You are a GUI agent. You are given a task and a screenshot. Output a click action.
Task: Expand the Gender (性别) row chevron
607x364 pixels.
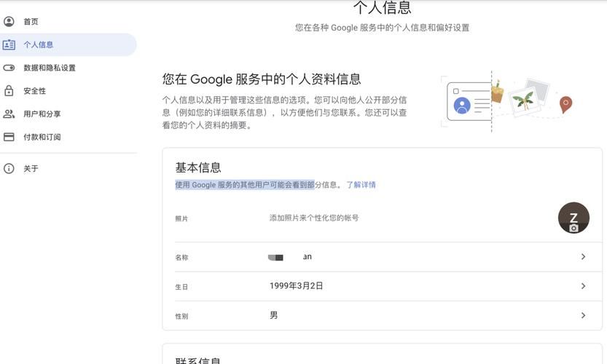point(583,315)
